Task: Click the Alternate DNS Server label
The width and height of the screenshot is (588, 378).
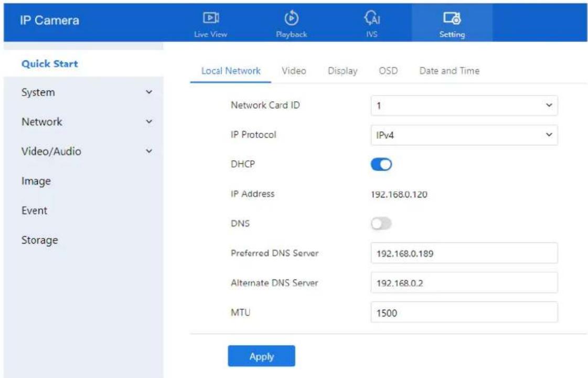Action: point(274,282)
